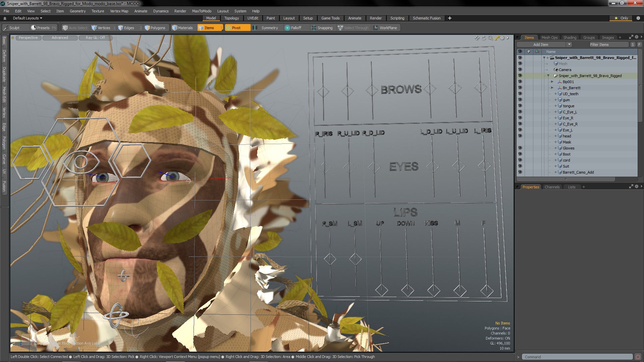Hide the tongue mesh

coord(520,106)
